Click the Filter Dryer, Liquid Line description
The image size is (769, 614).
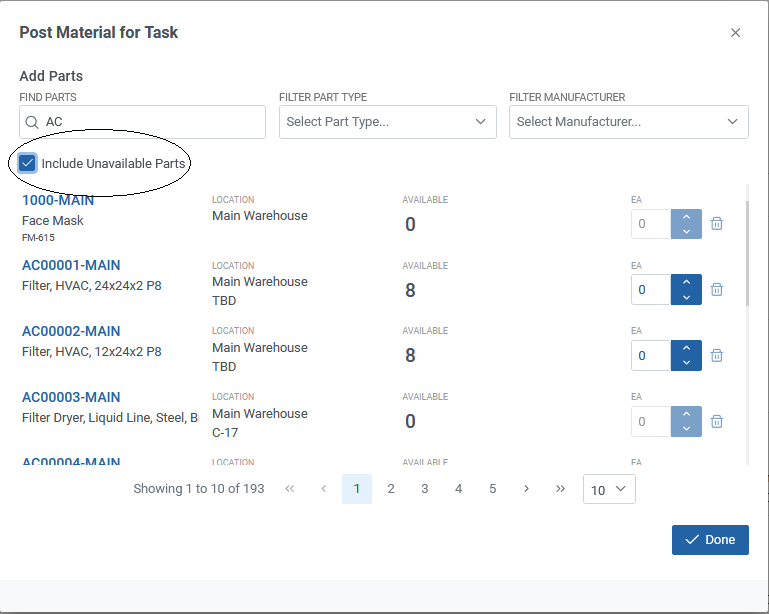[x=110, y=418]
